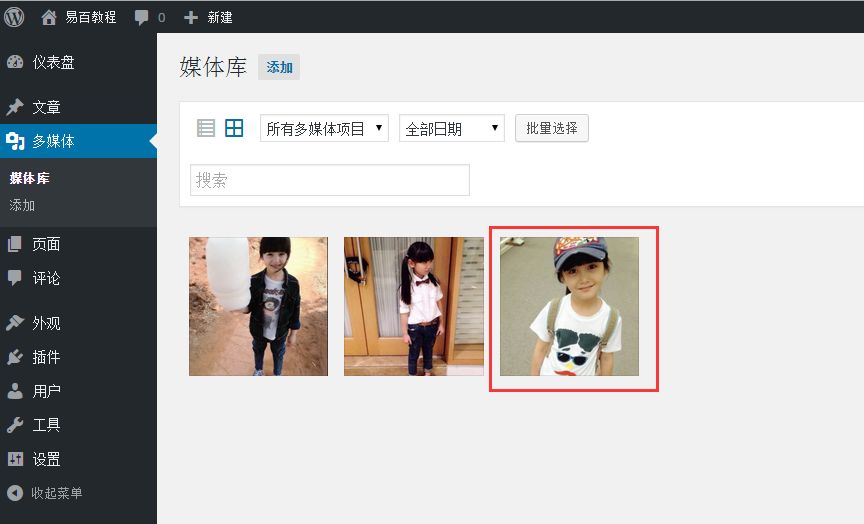Click the 添加 button beside 媒体库

coord(279,67)
